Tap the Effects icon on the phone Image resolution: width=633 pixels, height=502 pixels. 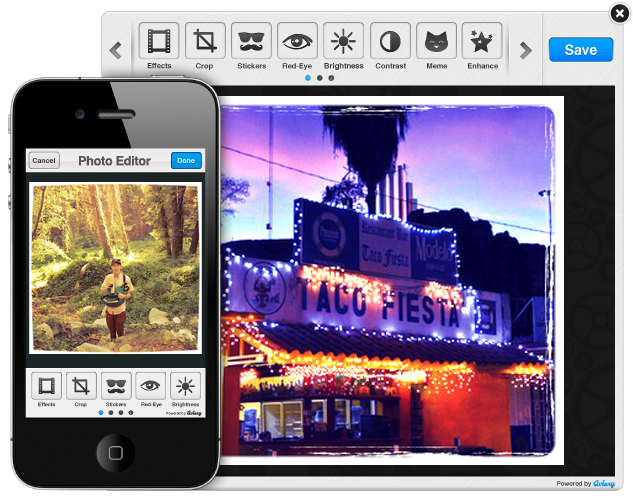46,386
